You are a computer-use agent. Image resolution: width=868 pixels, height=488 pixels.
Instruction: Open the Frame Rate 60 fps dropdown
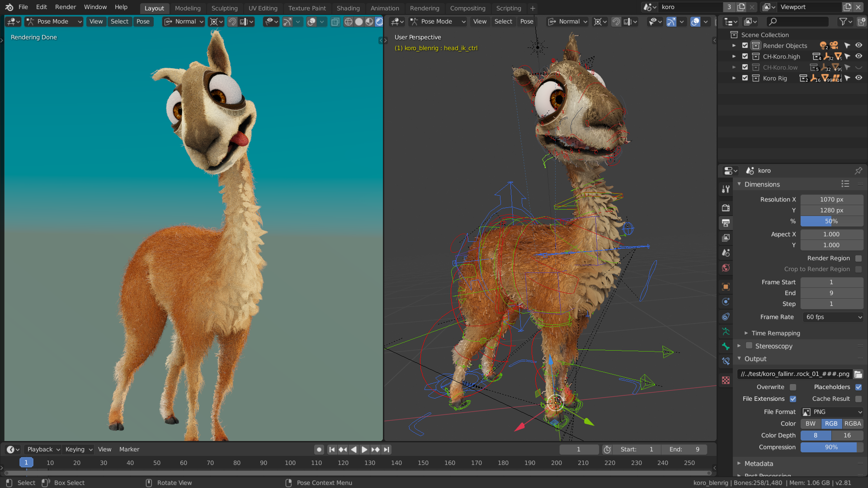[x=833, y=317]
